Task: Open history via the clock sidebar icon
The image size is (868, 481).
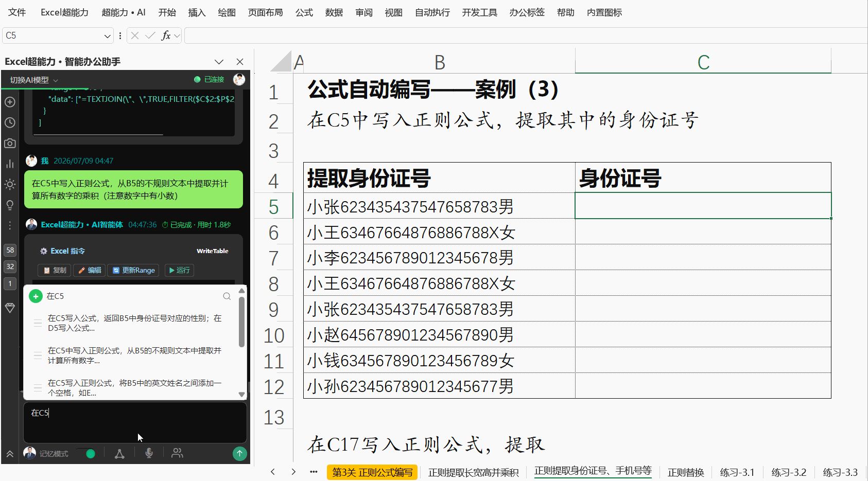Action: point(10,122)
